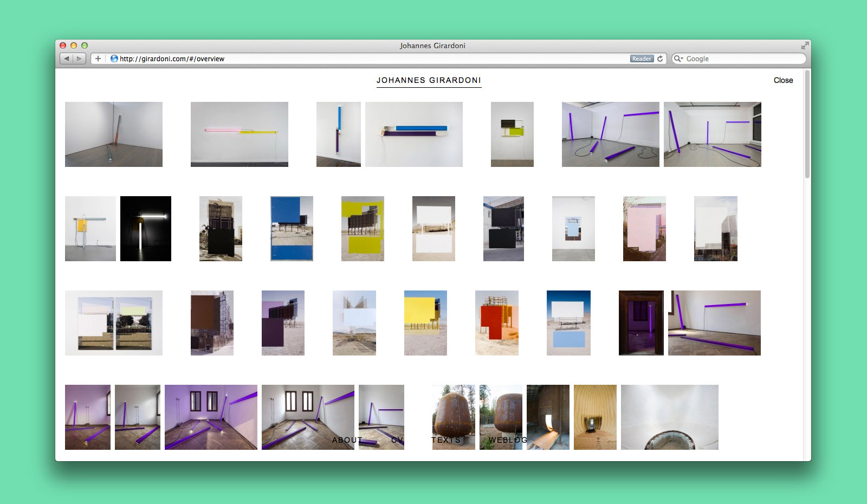Open the black and lime wall piece thumbnail
This screenshot has height=504, width=867.
[512, 134]
